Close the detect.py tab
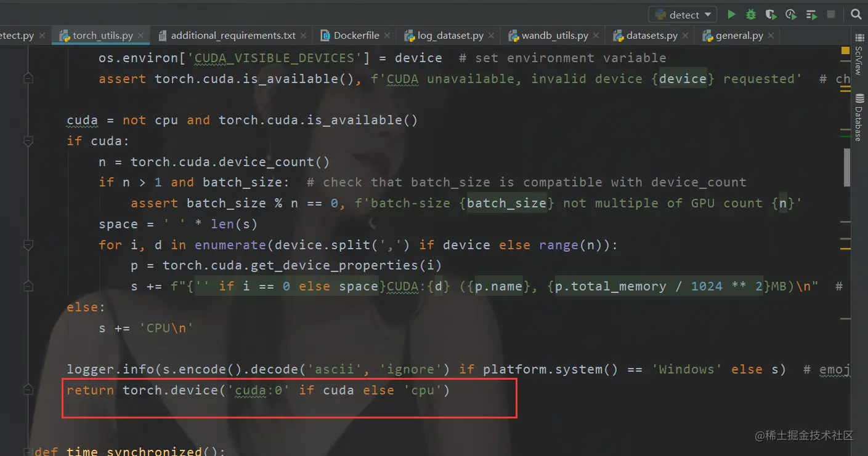This screenshot has width=868, height=456. 42,36
